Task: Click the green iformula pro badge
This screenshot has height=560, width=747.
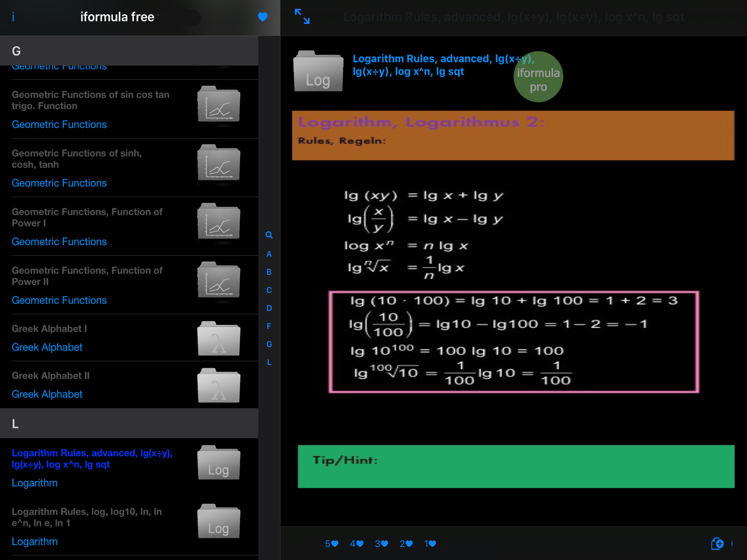Action: click(x=538, y=77)
